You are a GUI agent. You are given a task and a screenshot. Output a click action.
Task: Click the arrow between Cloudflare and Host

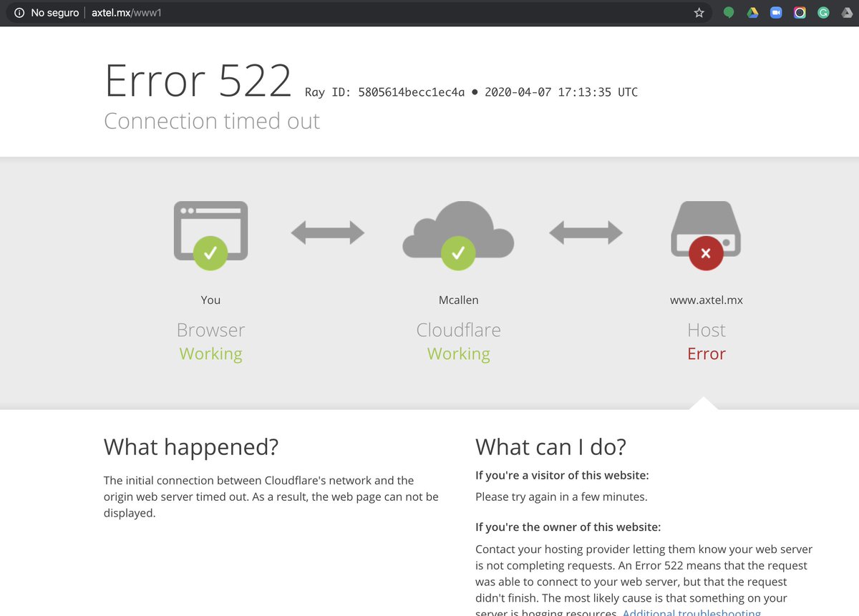586,232
